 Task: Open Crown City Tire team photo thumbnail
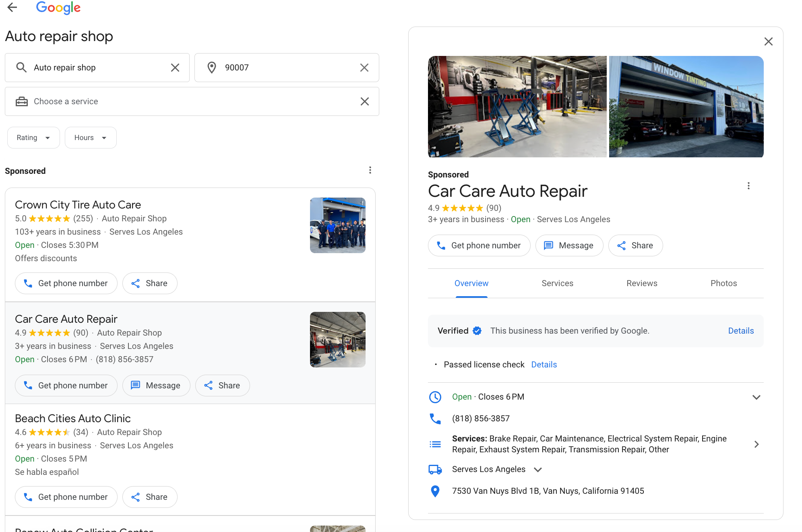coord(338,225)
